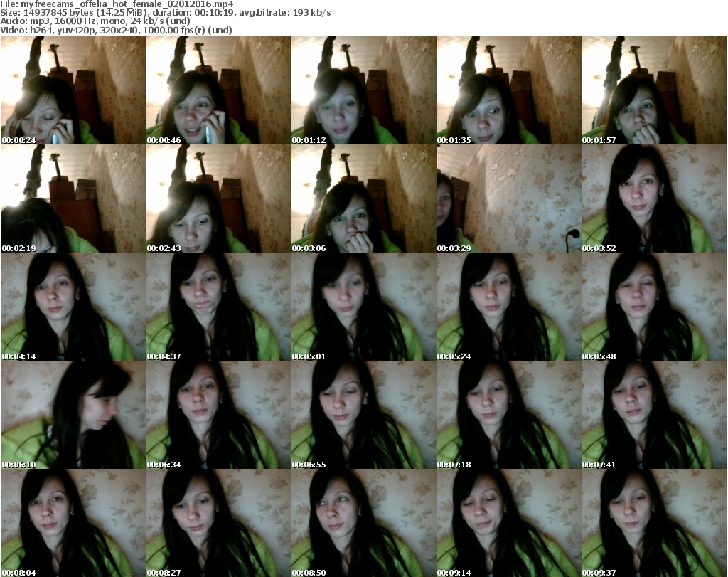The image size is (728, 577).
Task: Pick the thumbnail stamped 00:06:34
Action: coord(219,415)
